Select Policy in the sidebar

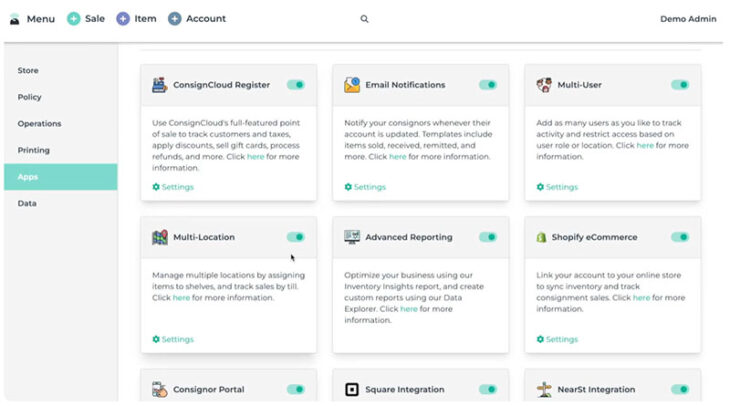(x=30, y=97)
